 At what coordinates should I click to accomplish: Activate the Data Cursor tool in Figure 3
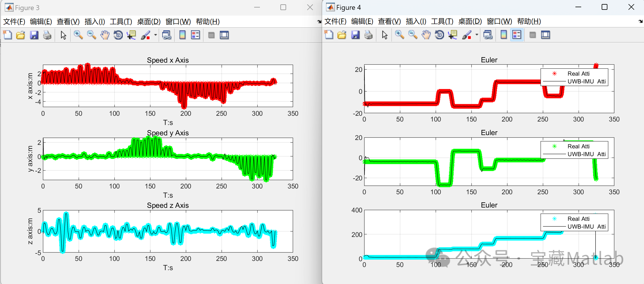coord(131,35)
